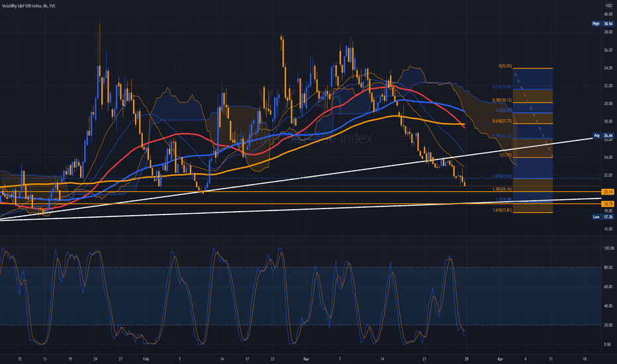Viewport: 617px width, 364px height.
Task: Click the 10 date label on time axis
Action: tap(19, 359)
